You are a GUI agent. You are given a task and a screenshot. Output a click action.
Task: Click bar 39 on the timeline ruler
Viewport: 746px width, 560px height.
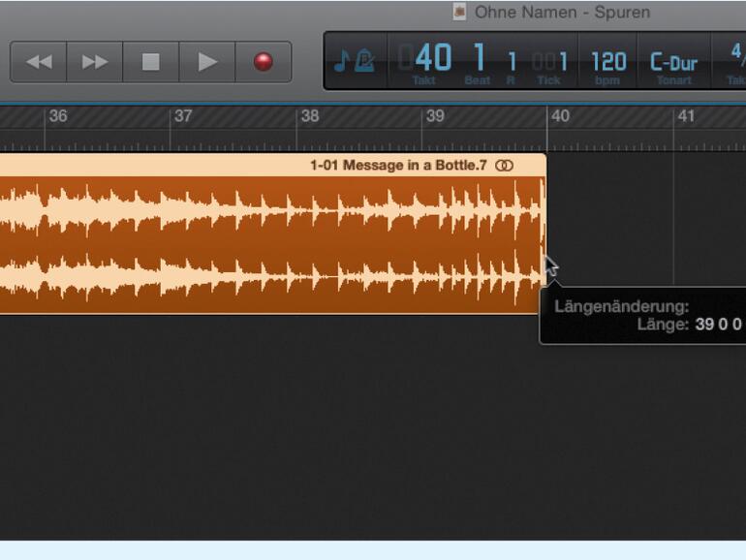coord(435,116)
